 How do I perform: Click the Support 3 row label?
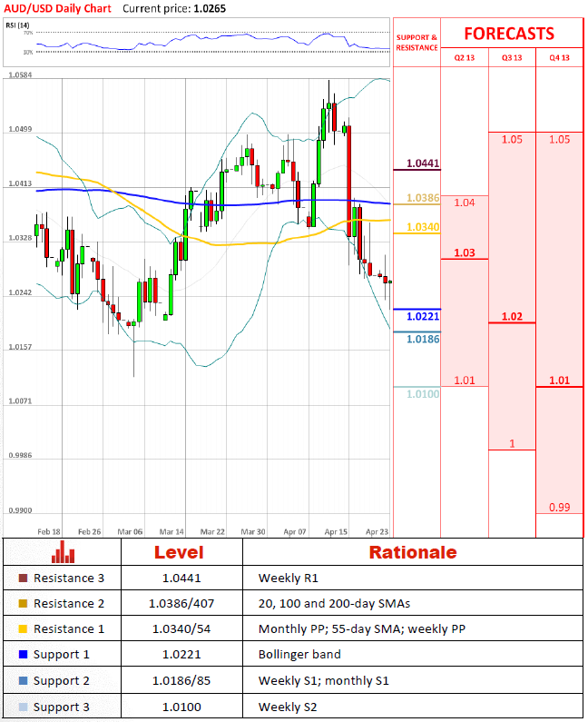click(x=62, y=707)
